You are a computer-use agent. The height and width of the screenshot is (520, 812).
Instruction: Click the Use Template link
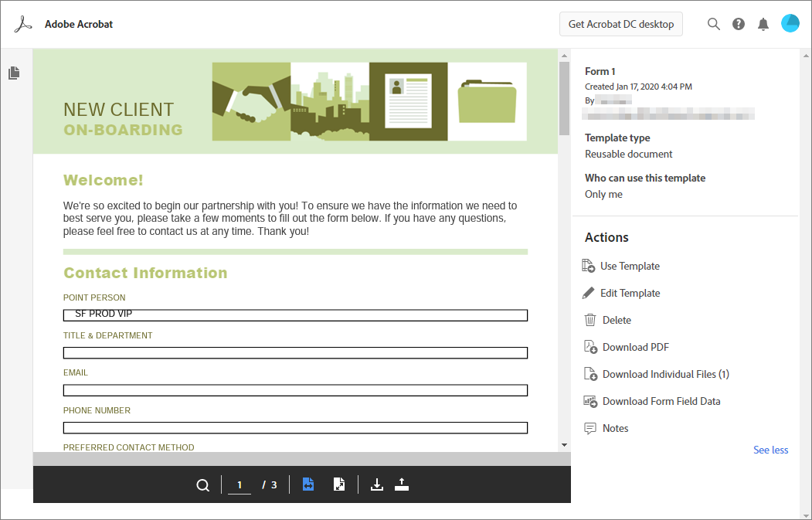[x=630, y=266]
